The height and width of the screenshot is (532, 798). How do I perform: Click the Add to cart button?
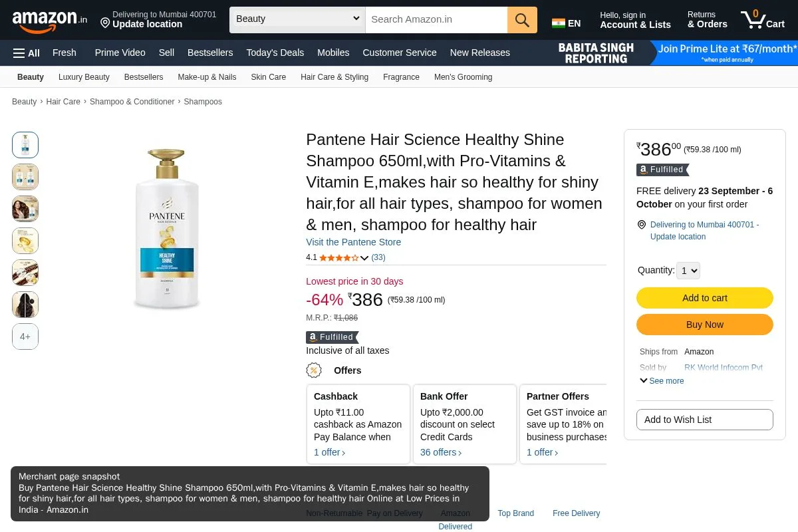705,298
